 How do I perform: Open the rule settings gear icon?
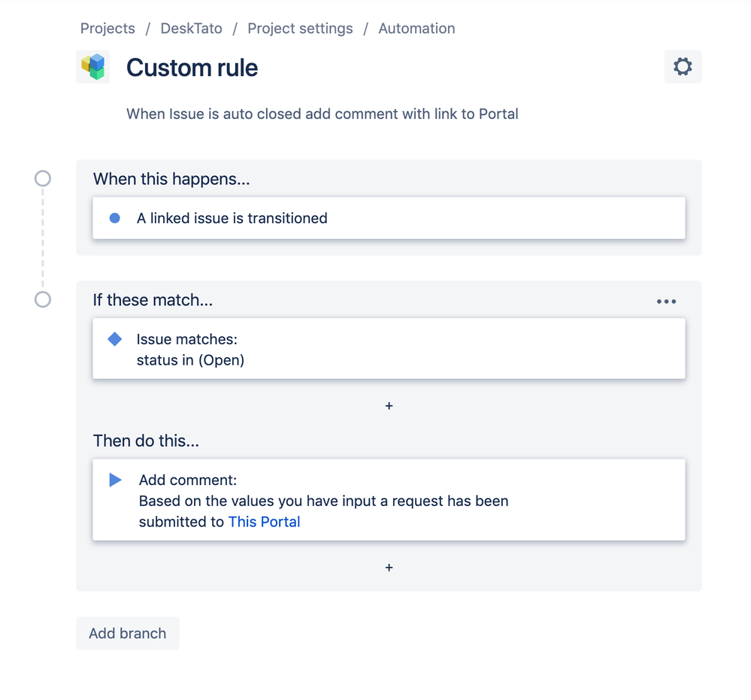682,66
